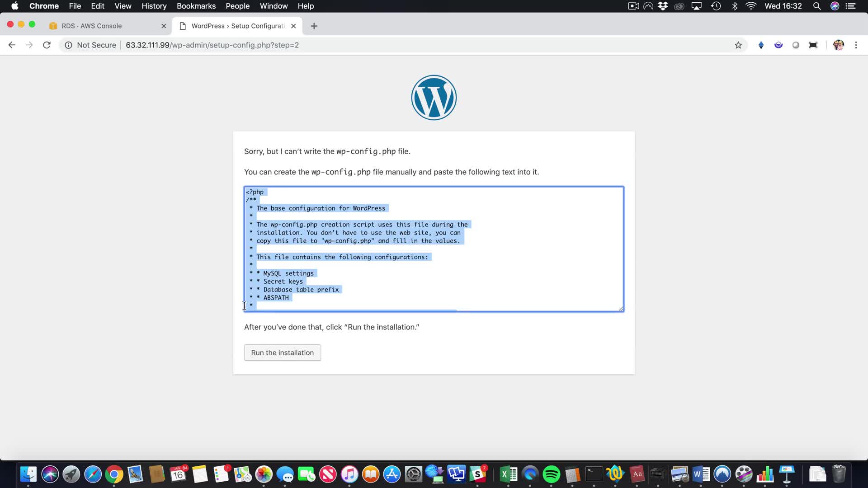868x488 pixels.
Task: Close the WordPress Setup Configuration tab
Action: coord(293,26)
